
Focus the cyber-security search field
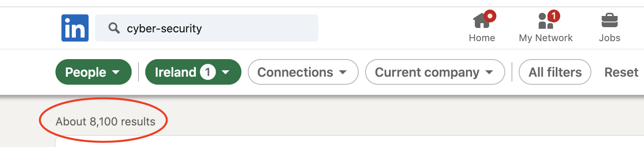click(x=207, y=28)
